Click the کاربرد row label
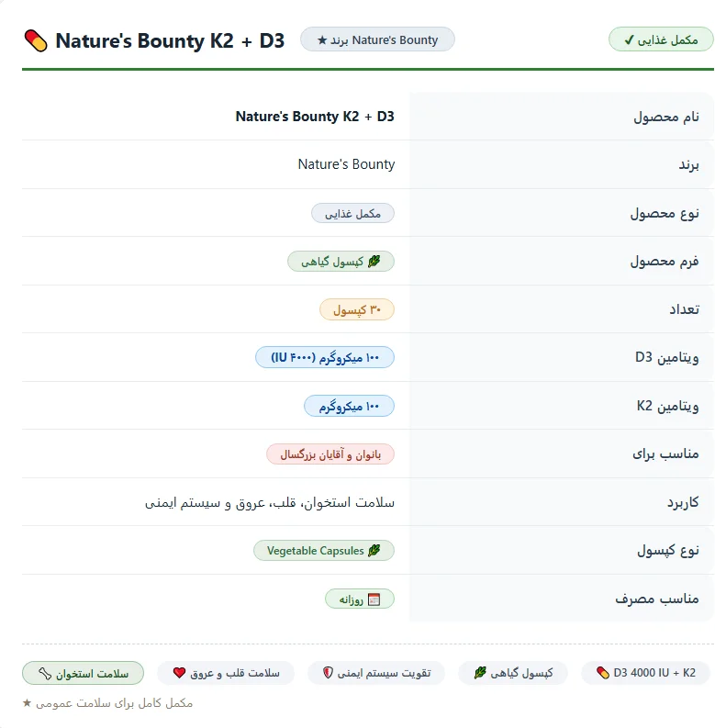The height and width of the screenshot is (728, 715). [683, 502]
